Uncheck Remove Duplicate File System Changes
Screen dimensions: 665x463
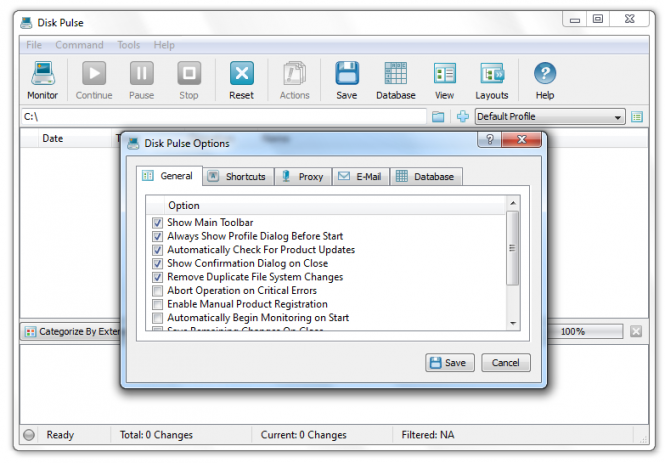pyautogui.click(x=157, y=277)
